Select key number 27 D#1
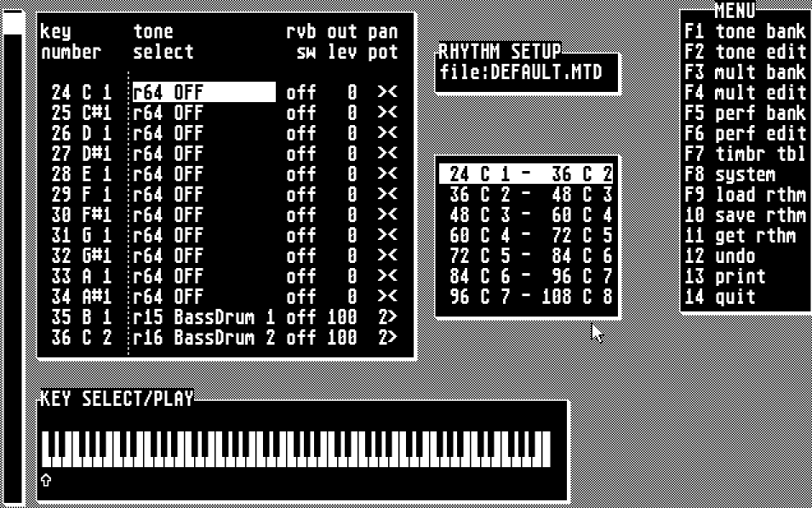 point(82,154)
